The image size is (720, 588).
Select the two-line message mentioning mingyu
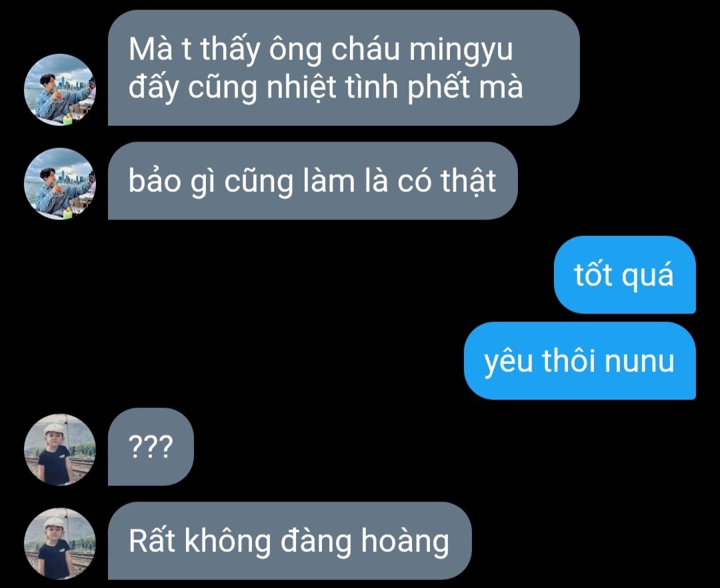point(344,67)
